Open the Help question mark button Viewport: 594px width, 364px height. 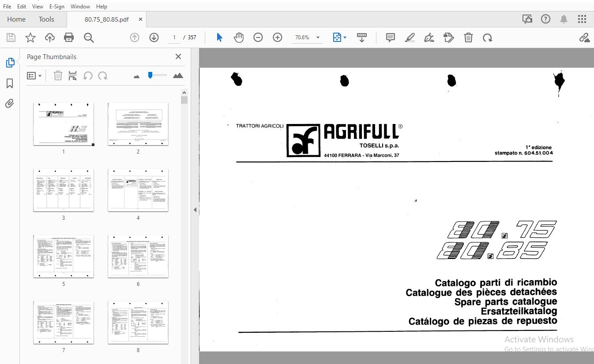(545, 19)
